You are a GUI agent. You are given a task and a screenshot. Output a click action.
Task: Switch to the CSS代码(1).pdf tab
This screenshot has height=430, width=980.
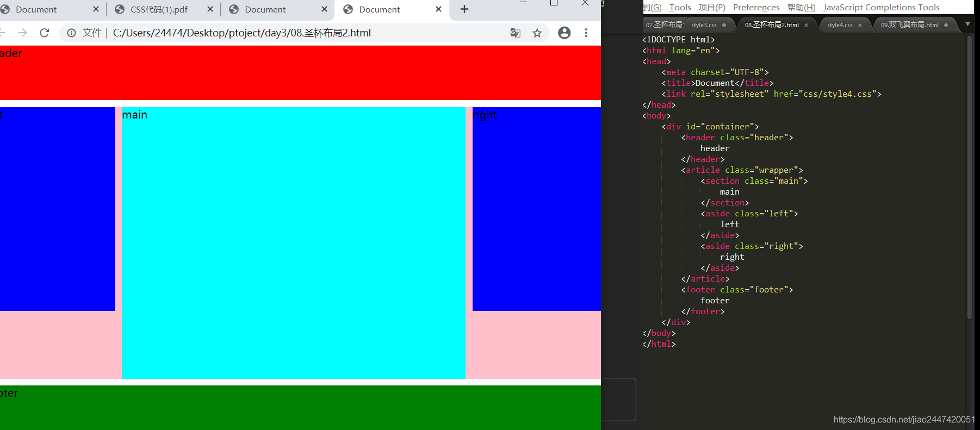pyautogui.click(x=159, y=9)
